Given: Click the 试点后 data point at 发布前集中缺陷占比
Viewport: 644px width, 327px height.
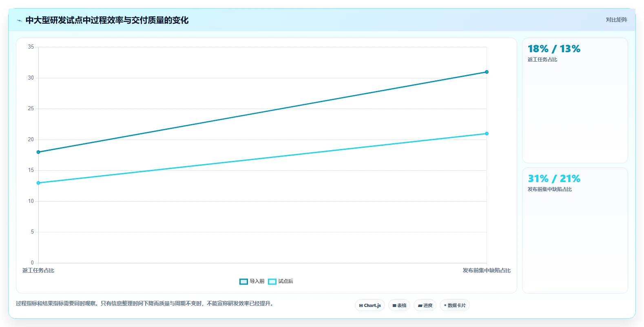Looking at the screenshot, I should point(487,133).
